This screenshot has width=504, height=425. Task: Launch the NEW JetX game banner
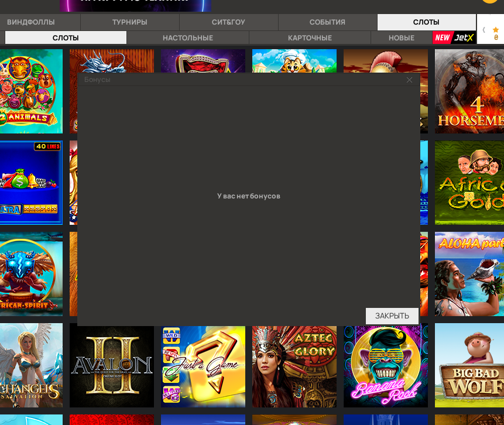click(454, 38)
